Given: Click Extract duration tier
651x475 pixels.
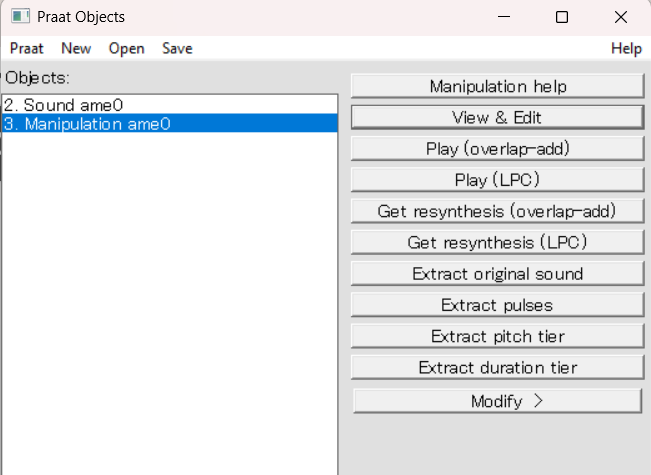Looking at the screenshot, I should (497, 367).
